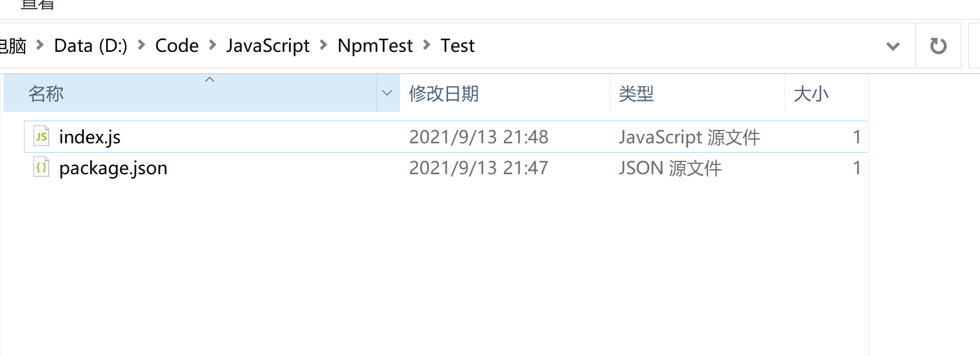The image size is (980, 356).
Task: Expand the chevron after Data (D:) breadcrumb
Action: point(141,45)
